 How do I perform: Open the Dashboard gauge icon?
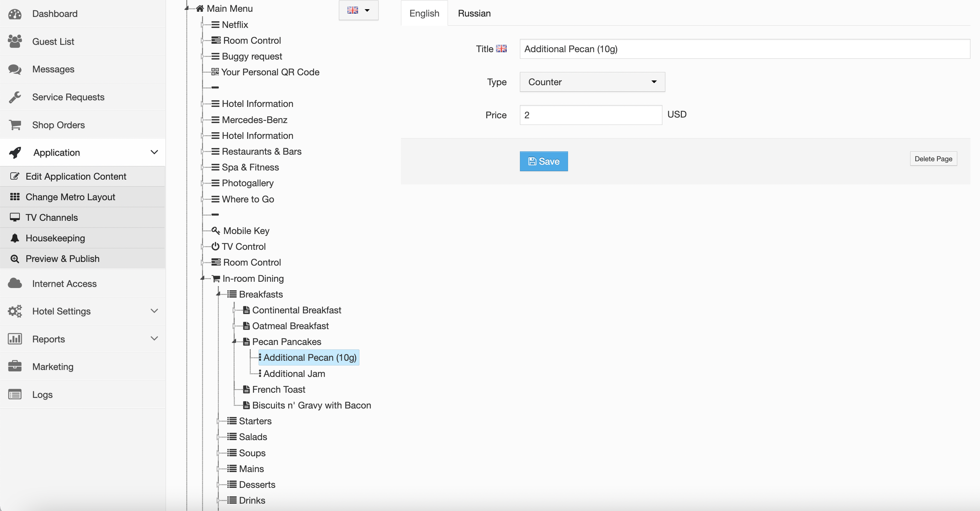[x=15, y=14]
